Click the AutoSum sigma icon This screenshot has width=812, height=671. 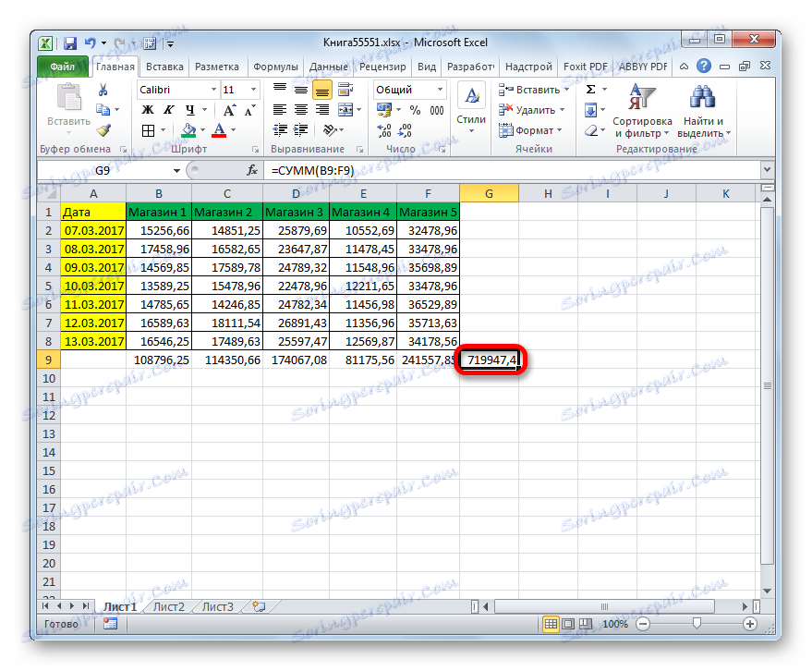tap(588, 89)
